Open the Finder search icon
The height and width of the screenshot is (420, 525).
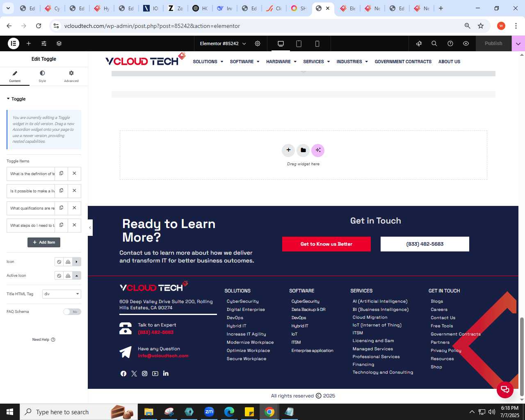click(x=434, y=43)
